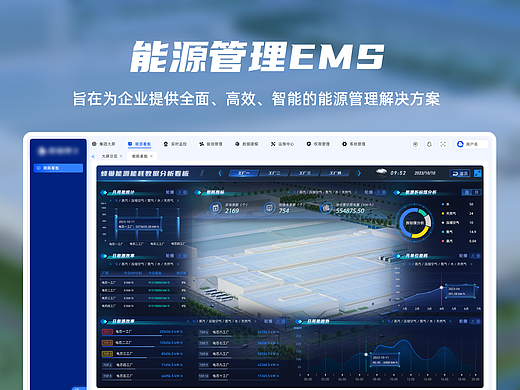The width and height of the screenshot is (520, 390).
Task: Click the TOP3 ranking row 电芯三工厂
Action: coord(142,354)
